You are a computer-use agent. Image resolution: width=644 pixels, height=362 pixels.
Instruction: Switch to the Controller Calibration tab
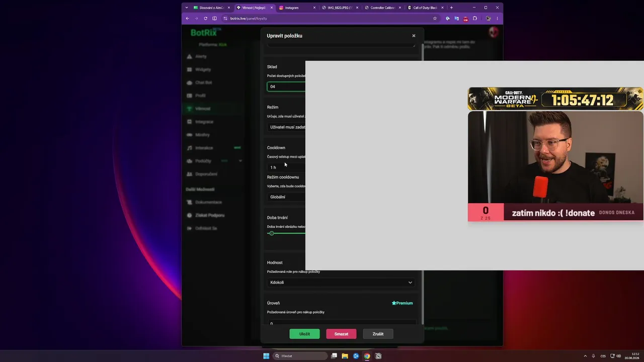tap(382, 8)
